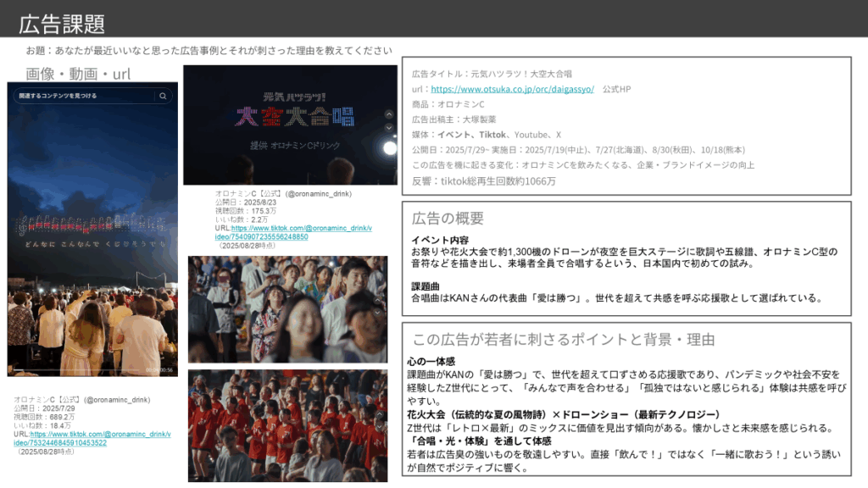Select the tall night-sky drone show video

(x=92, y=229)
